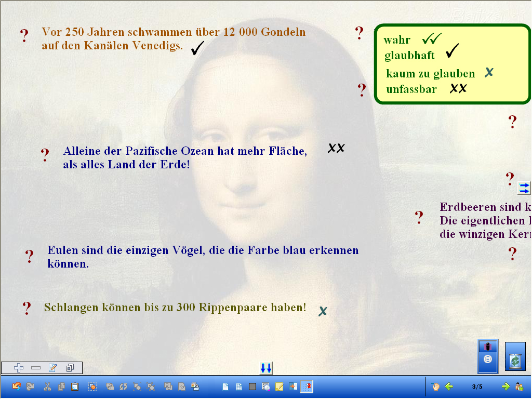The image size is (532, 399).
Task: Go to next page with green right arrow
Action: point(506,386)
